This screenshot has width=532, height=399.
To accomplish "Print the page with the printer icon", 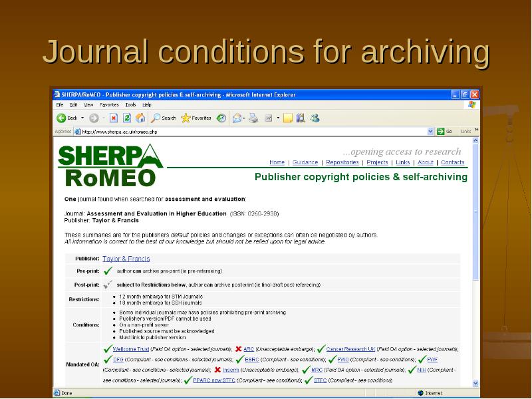I will (253, 118).
